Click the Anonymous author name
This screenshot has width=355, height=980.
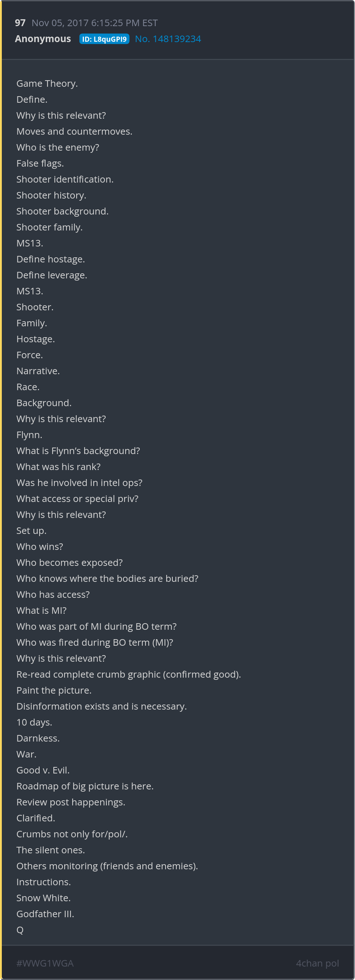pyautogui.click(x=43, y=39)
